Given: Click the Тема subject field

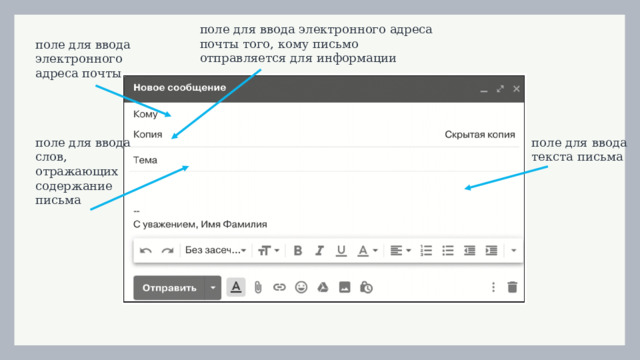Looking at the screenshot, I should (324, 160).
